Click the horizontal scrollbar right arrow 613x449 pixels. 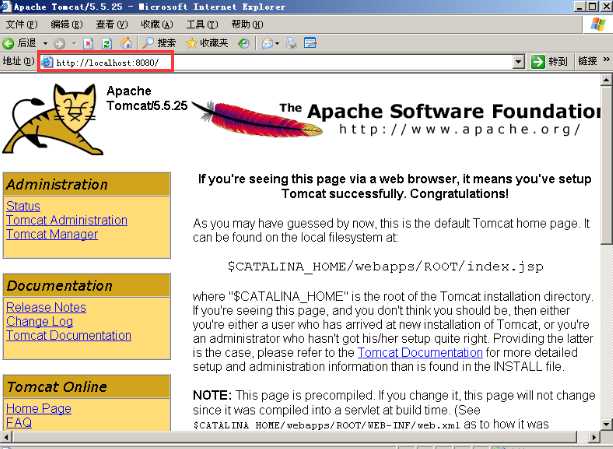(594, 437)
